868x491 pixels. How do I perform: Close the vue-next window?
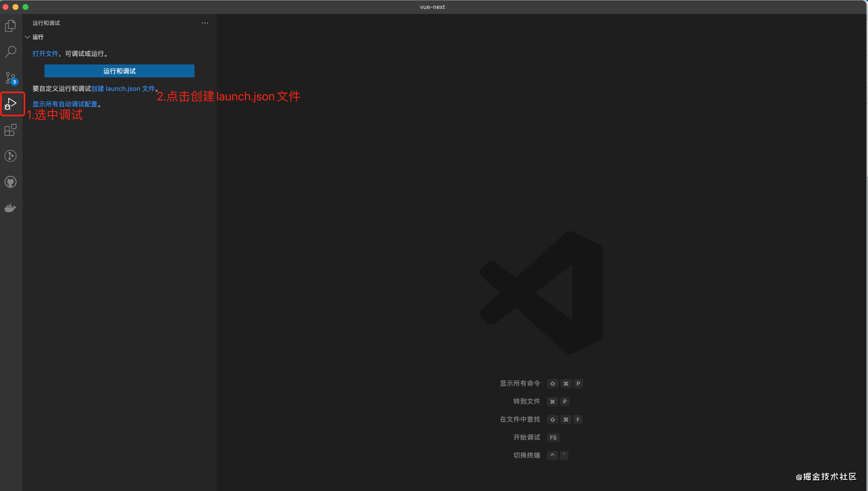(x=5, y=7)
